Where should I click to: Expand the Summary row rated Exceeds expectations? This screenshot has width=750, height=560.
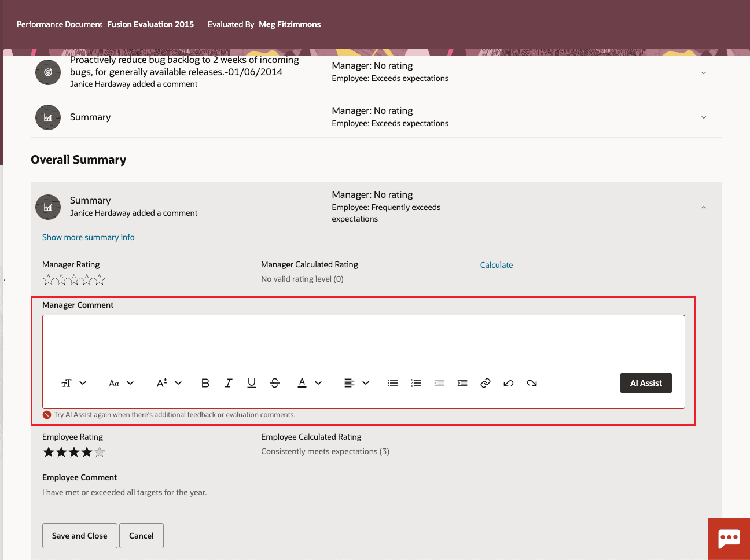704,117
